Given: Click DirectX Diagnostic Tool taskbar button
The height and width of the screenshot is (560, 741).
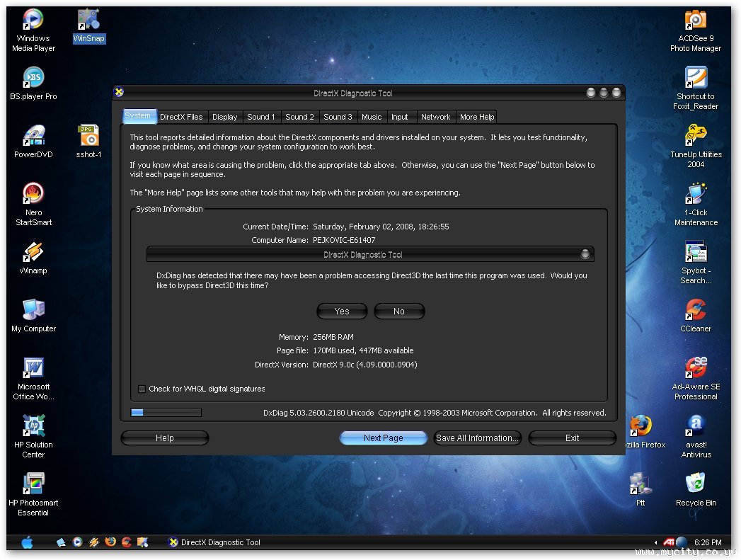Looking at the screenshot, I should pyautogui.click(x=214, y=542).
